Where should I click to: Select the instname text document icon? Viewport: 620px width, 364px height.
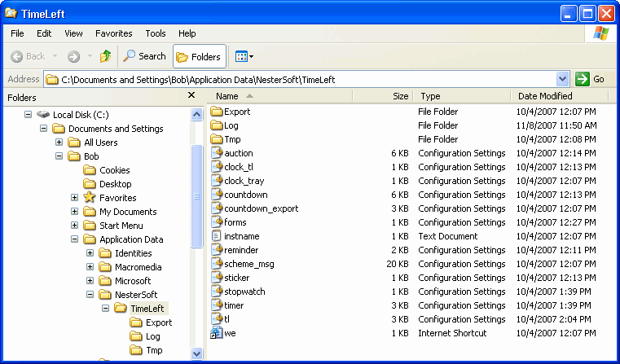click(216, 236)
